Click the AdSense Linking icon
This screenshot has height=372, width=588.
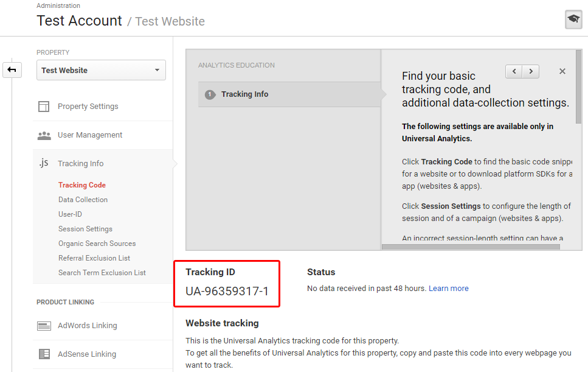coord(44,354)
